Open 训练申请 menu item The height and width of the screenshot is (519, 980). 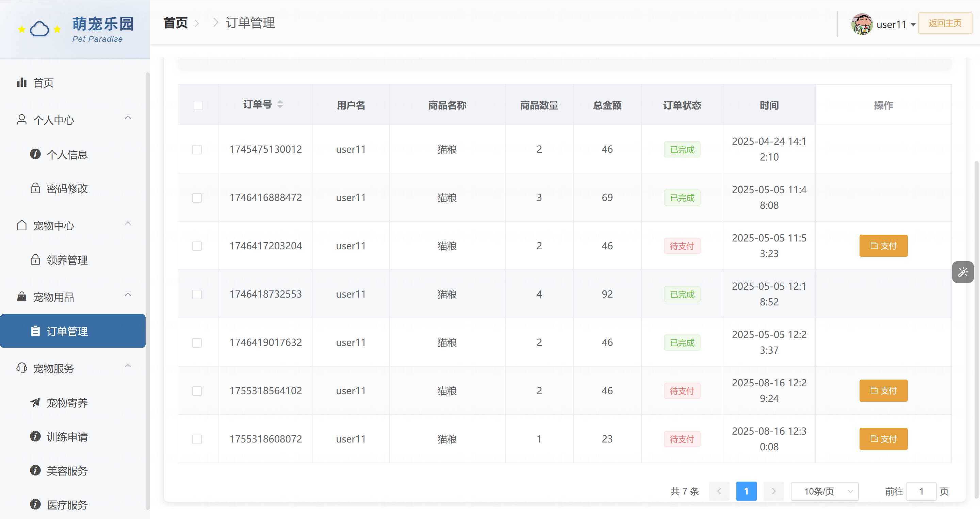tap(73, 436)
